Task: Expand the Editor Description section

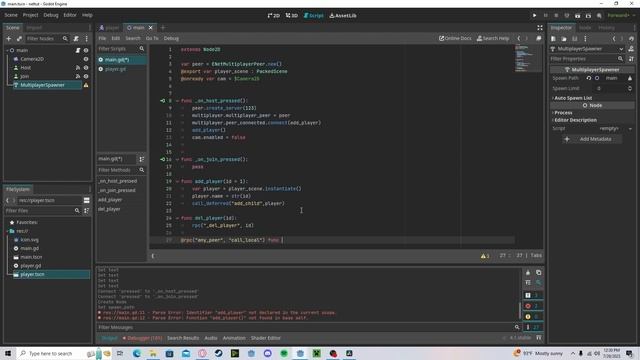Action: pyautogui.click(x=576, y=120)
